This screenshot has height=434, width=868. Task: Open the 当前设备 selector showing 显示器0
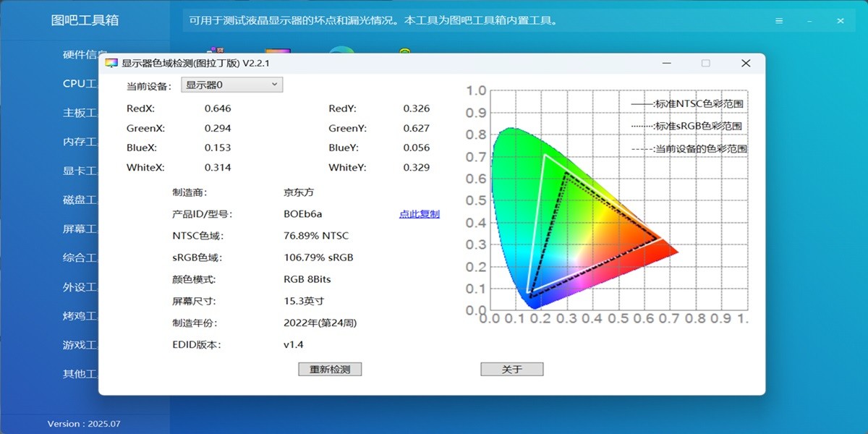(x=231, y=84)
